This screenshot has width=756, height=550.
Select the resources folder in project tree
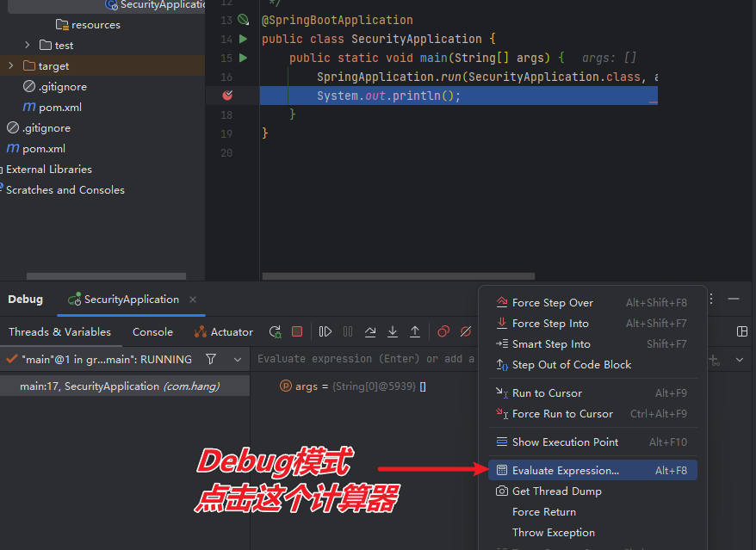click(88, 25)
